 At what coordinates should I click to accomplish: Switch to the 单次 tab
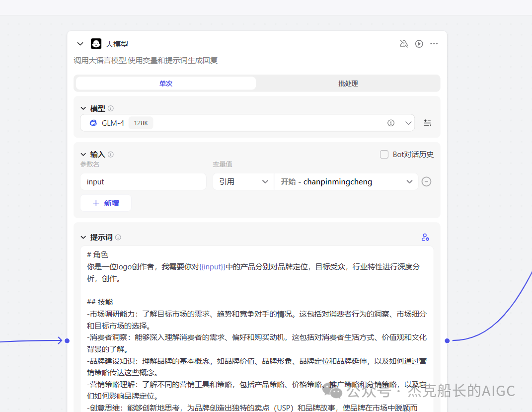tap(166, 83)
